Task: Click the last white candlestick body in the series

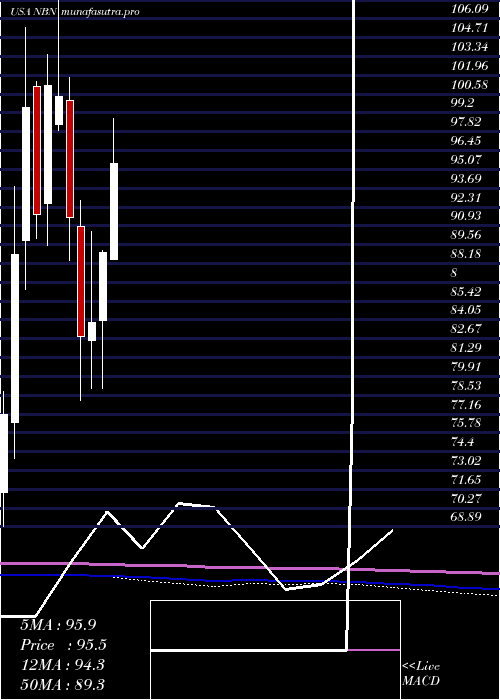Action: (114, 212)
